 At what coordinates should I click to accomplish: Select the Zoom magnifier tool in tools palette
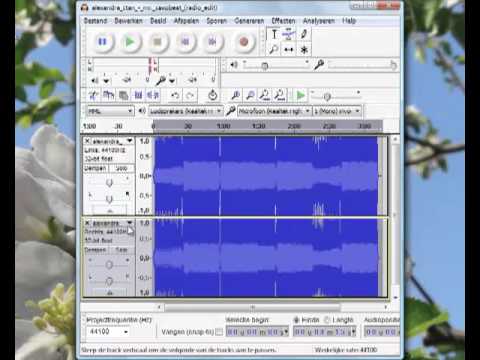pyautogui.click(x=274, y=50)
